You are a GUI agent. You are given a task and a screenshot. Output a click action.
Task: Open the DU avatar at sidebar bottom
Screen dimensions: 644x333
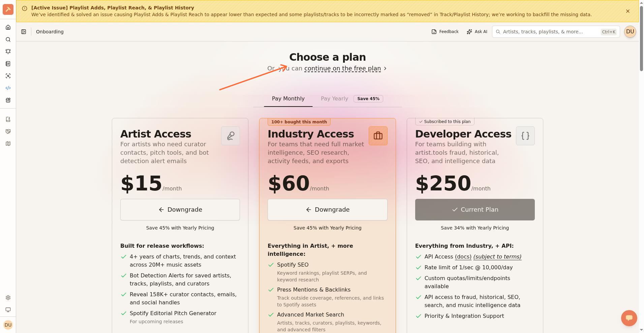8,325
